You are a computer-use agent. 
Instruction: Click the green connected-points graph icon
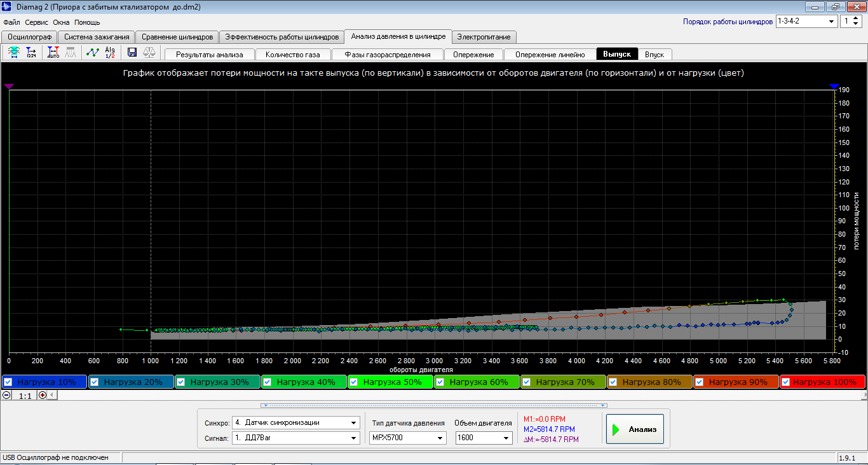point(93,53)
